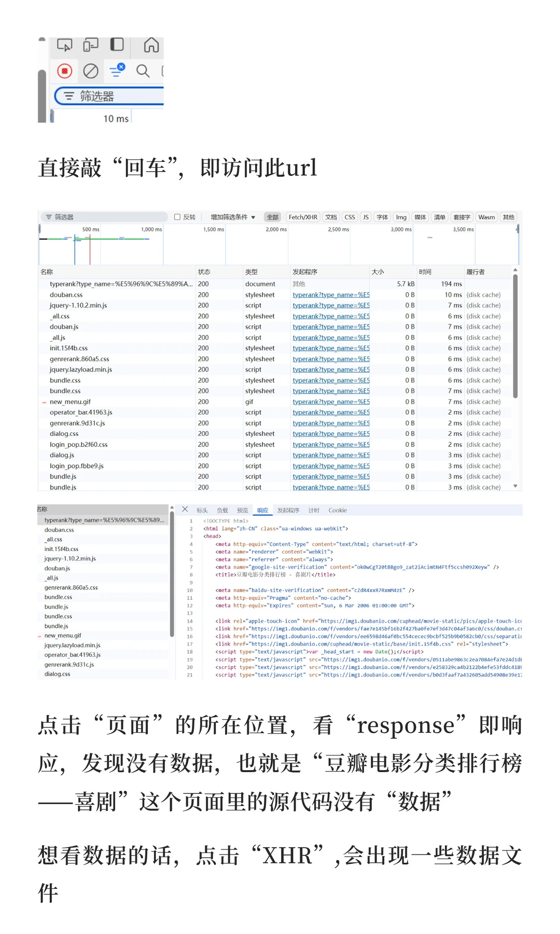Sort by the 大小 column header

[x=393, y=271]
